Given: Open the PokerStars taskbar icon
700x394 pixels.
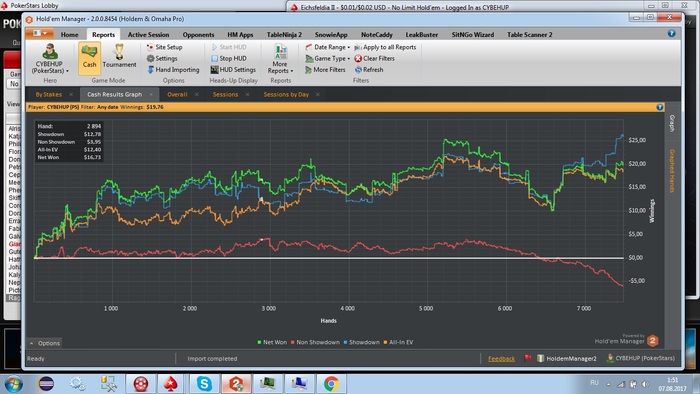Looking at the screenshot, I should point(170,384).
